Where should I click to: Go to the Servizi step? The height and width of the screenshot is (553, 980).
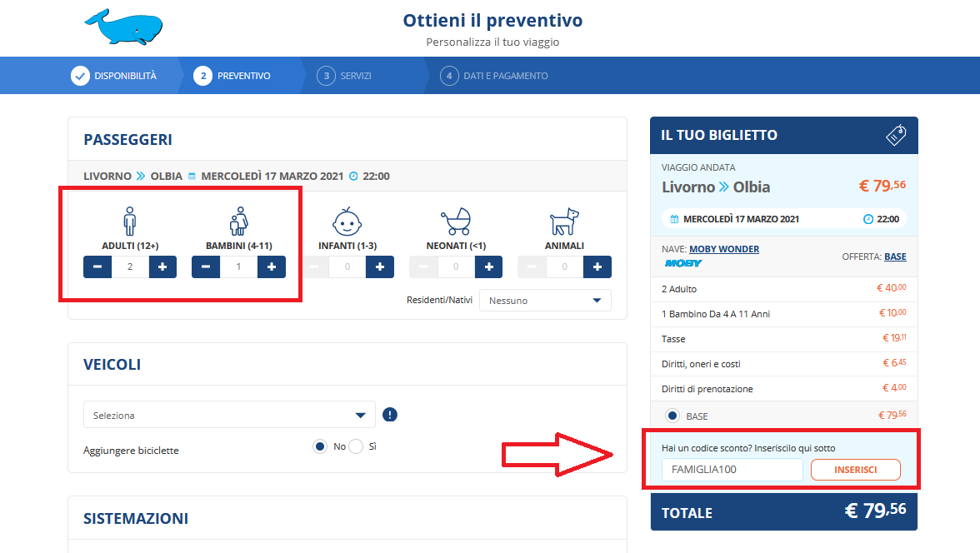[x=344, y=76]
